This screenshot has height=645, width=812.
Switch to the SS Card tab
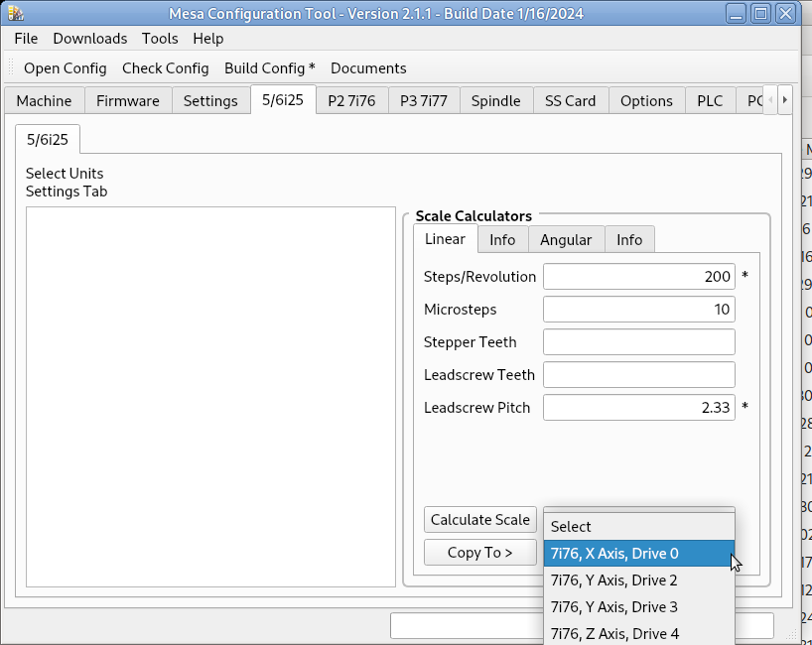(x=570, y=101)
